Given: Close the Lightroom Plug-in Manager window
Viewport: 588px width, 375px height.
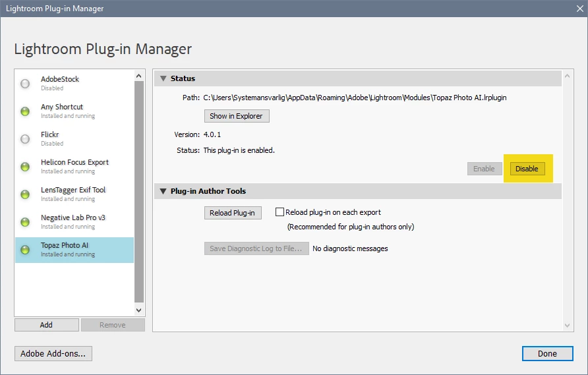Looking at the screenshot, I should tap(579, 9).
